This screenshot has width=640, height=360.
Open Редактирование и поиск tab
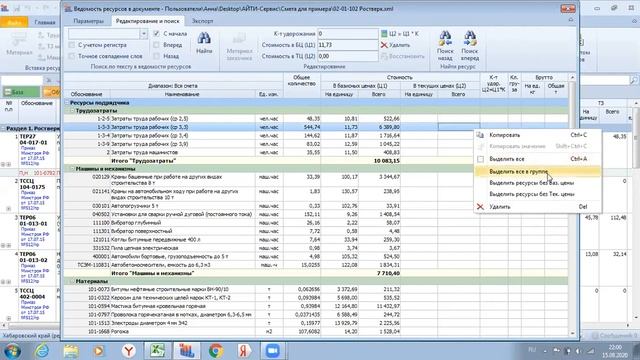pyautogui.click(x=147, y=21)
